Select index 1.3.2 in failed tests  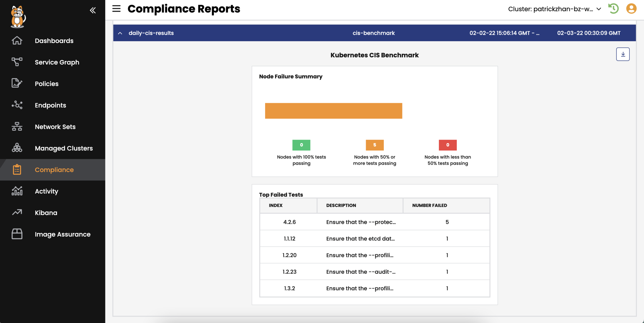tap(290, 288)
